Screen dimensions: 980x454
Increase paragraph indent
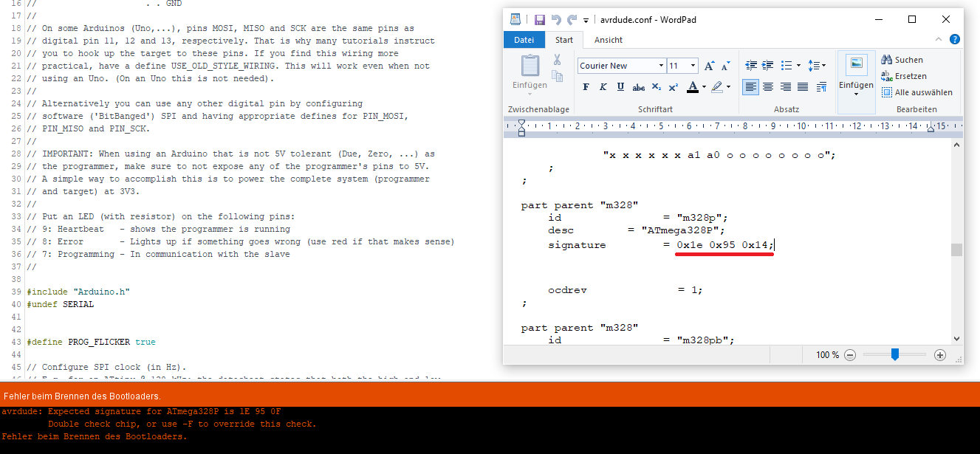[768, 66]
